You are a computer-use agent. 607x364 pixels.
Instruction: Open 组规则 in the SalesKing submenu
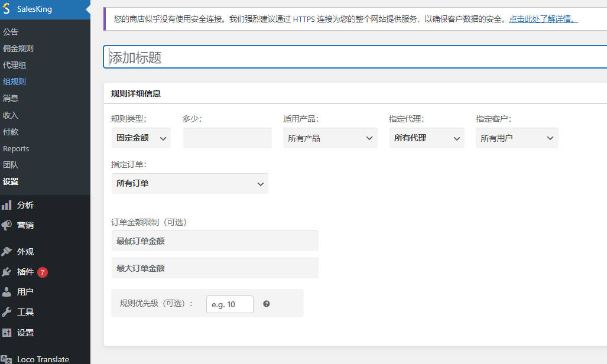[x=14, y=82]
